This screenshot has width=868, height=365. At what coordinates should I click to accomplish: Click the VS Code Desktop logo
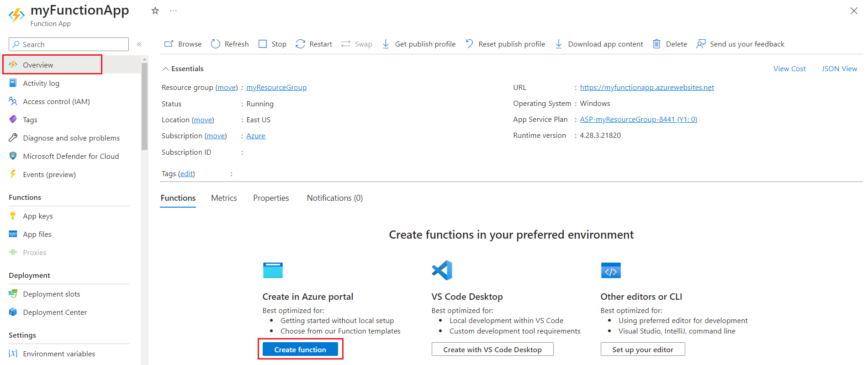pyautogui.click(x=442, y=270)
